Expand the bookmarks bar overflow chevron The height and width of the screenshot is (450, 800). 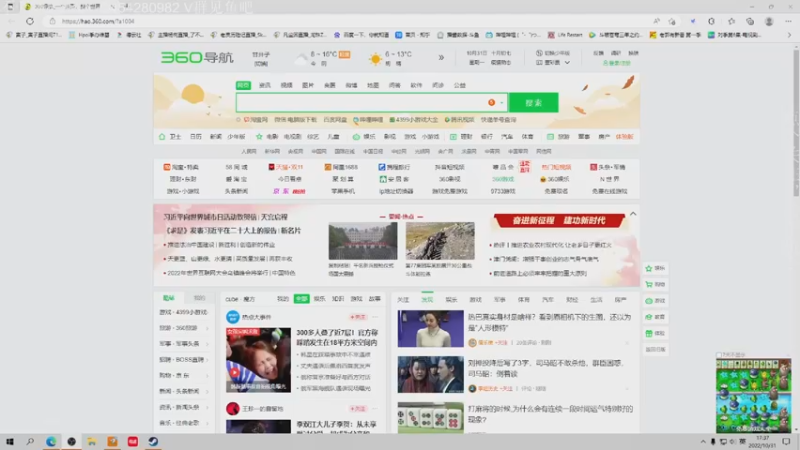coord(789,35)
